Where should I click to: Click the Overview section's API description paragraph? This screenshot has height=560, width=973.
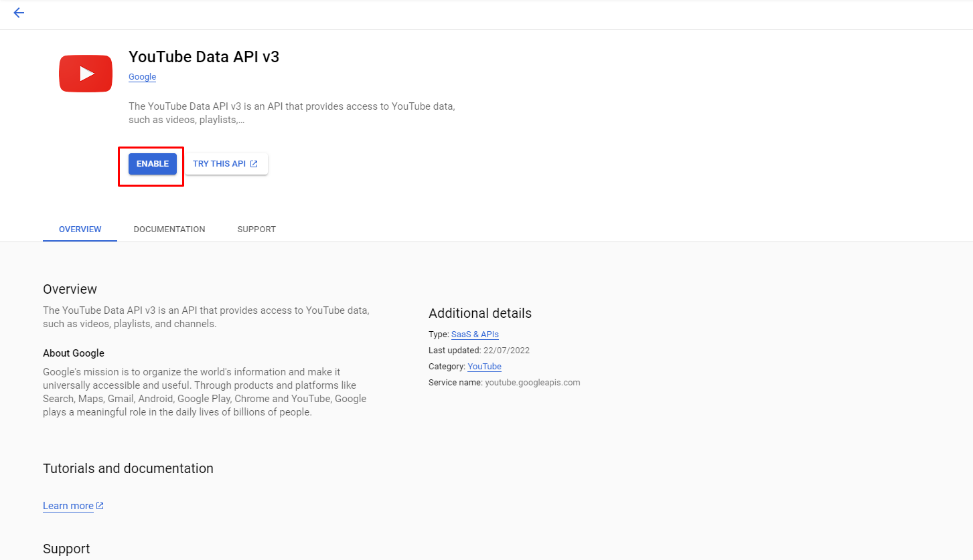[206, 317]
